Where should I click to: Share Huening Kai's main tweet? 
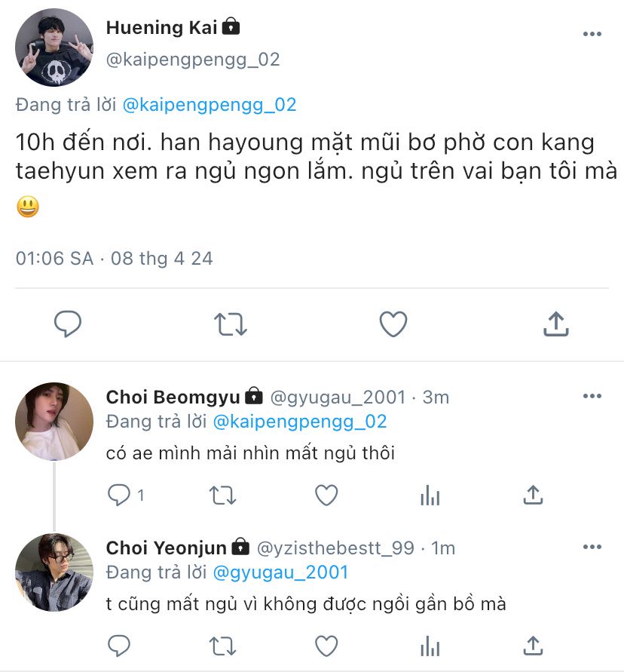(x=556, y=324)
